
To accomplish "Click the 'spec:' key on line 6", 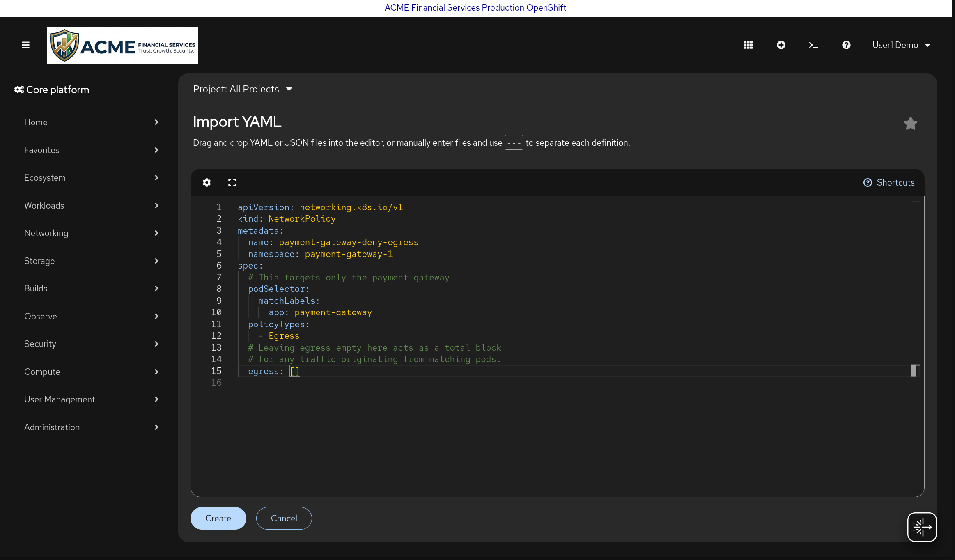I will click(x=250, y=266).
